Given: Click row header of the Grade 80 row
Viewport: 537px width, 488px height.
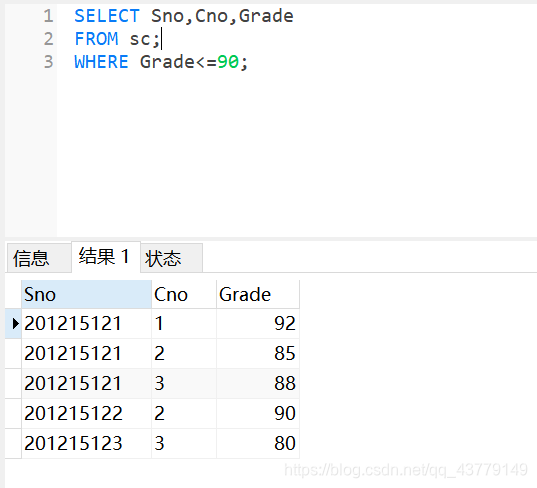Looking at the screenshot, I should click(13, 443).
